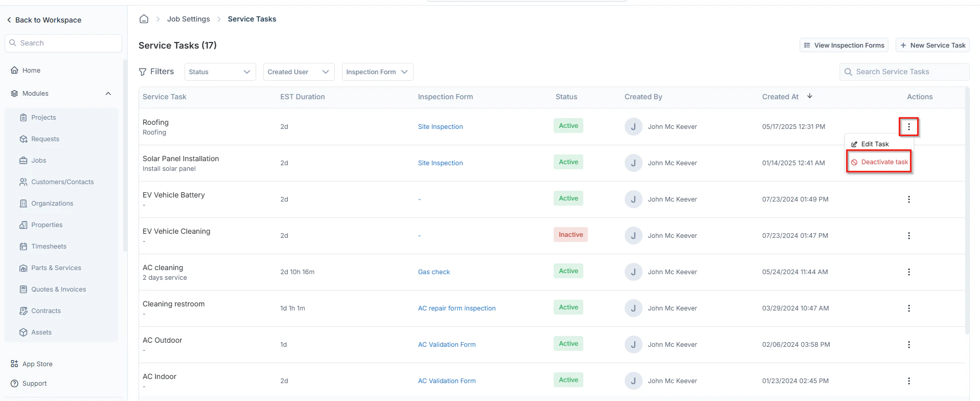Click AC Outdoor task name

click(162, 341)
